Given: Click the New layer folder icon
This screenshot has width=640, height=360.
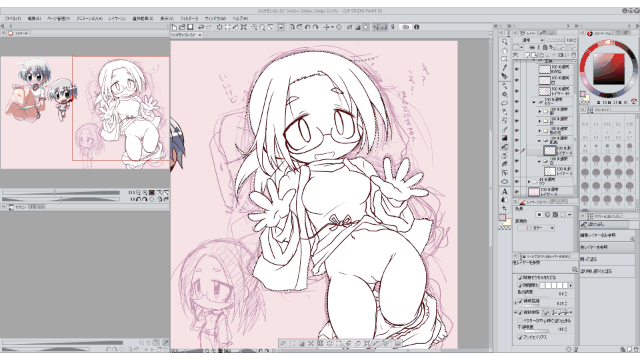Looking at the screenshot, I should (541, 55).
